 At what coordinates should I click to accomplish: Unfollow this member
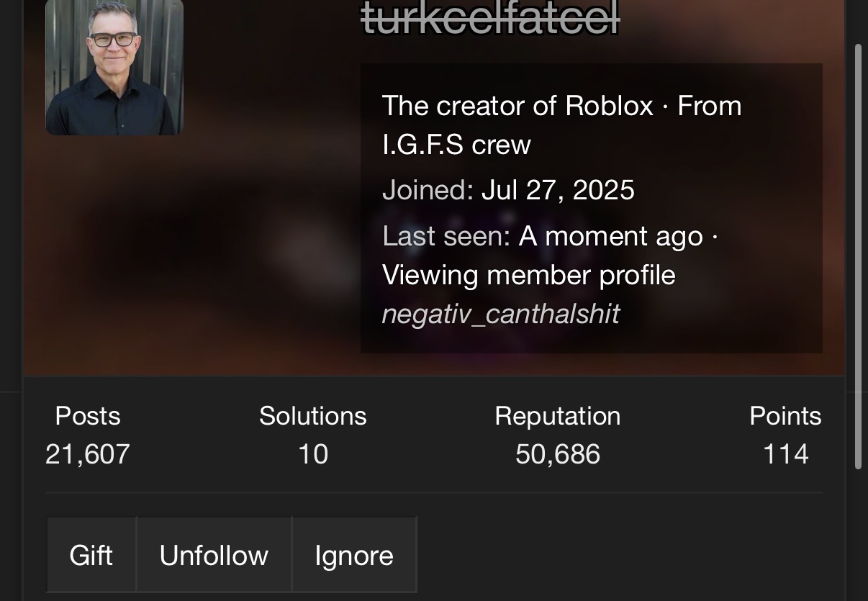(x=214, y=555)
